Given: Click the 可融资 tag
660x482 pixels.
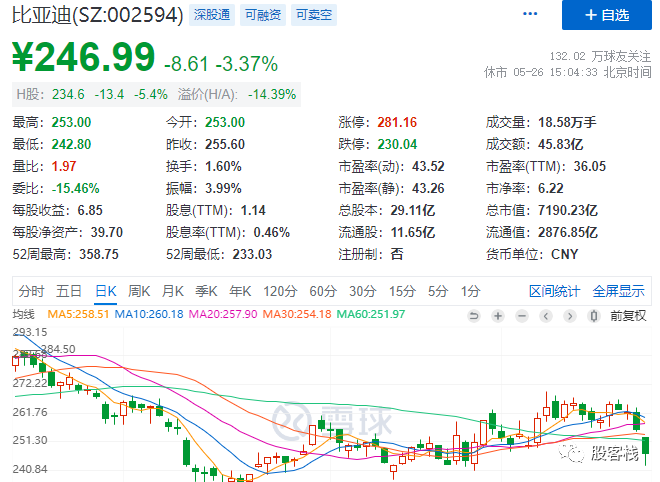Looking at the screenshot, I should [x=263, y=15].
